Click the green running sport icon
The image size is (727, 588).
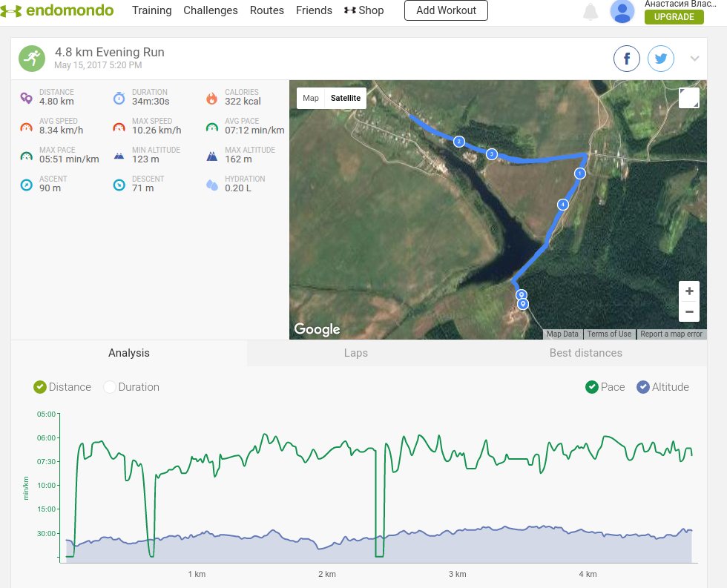(x=31, y=59)
